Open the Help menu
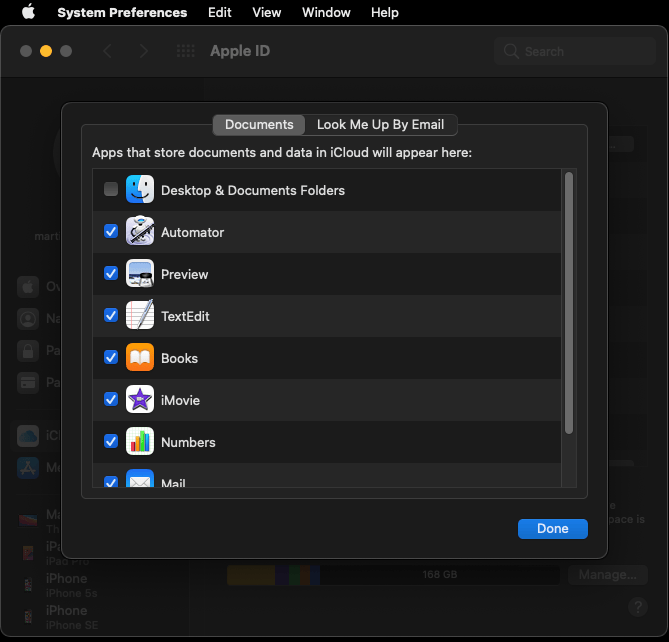The width and height of the screenshot is (669, 642). 385,12
